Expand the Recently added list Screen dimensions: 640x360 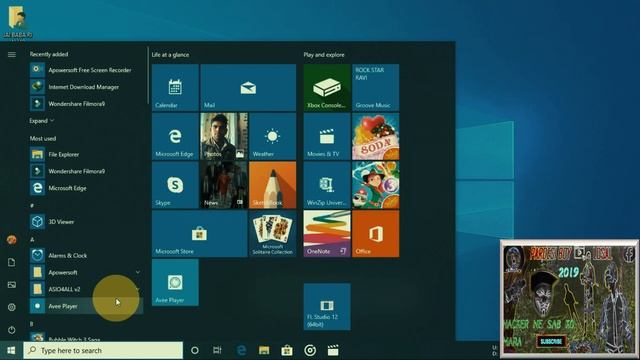coord(41,121)
